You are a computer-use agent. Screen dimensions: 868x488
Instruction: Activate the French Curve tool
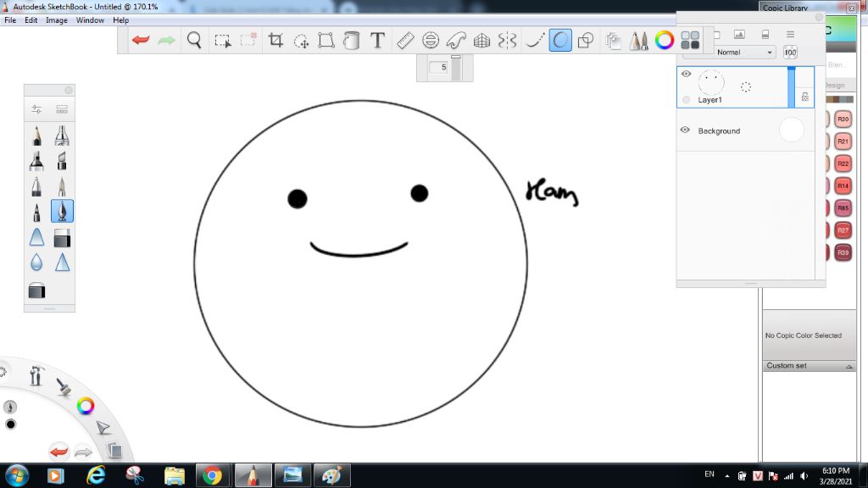(x=455, y=40)
